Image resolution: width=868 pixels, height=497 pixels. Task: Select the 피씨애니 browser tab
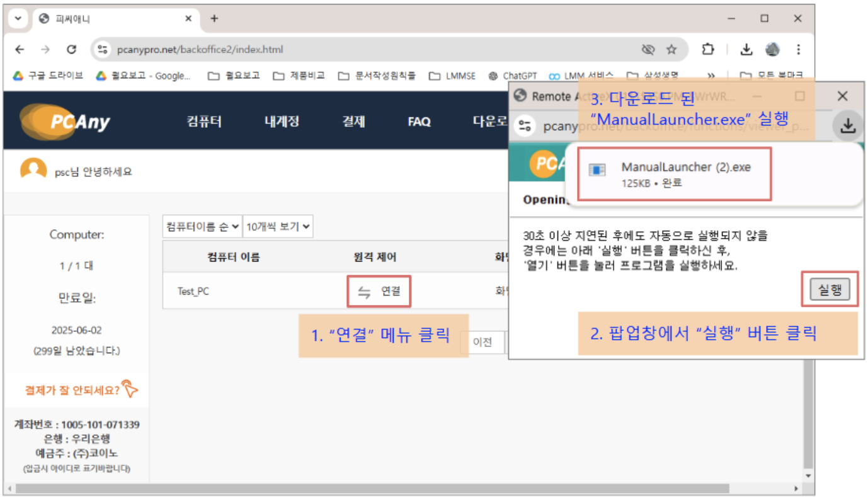(115, 19)
